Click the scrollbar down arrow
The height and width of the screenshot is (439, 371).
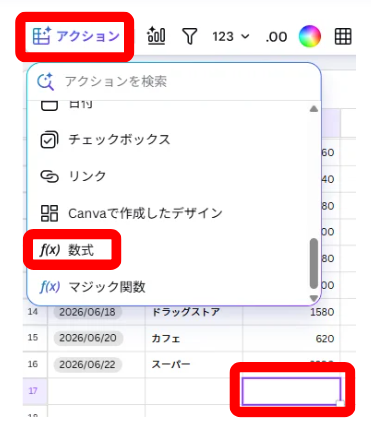coord(314,298)
